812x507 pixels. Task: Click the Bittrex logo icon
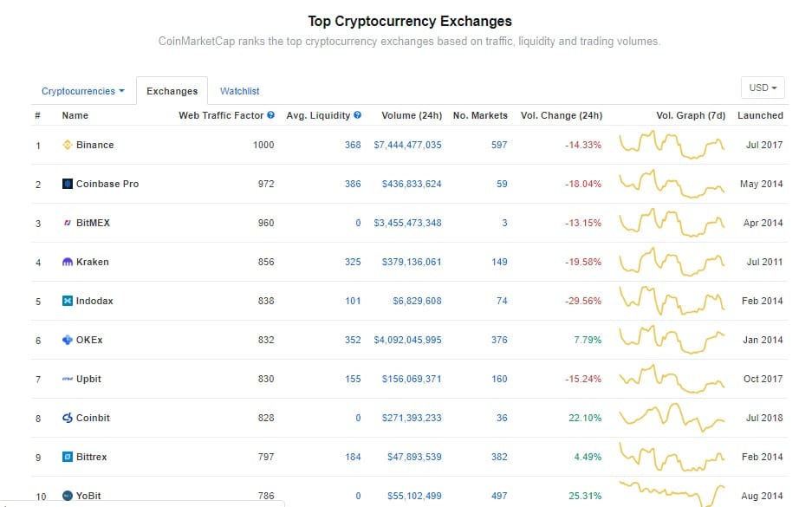68,457
